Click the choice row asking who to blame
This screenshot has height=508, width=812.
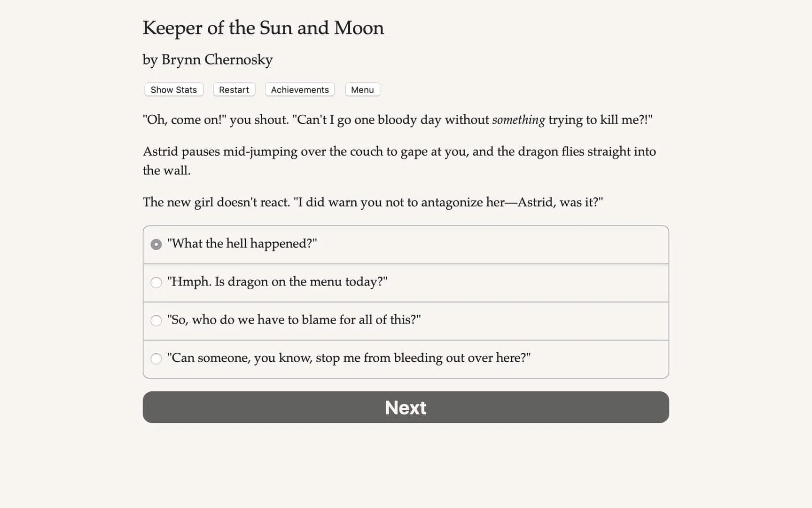click(405, 320)
